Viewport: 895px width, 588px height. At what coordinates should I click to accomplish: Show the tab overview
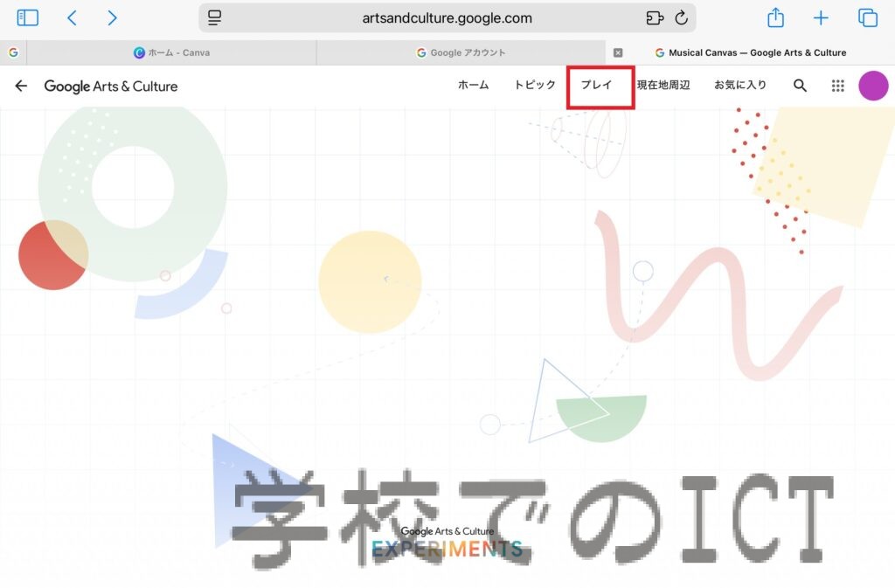pyautogui.click(x=868, y=17)
